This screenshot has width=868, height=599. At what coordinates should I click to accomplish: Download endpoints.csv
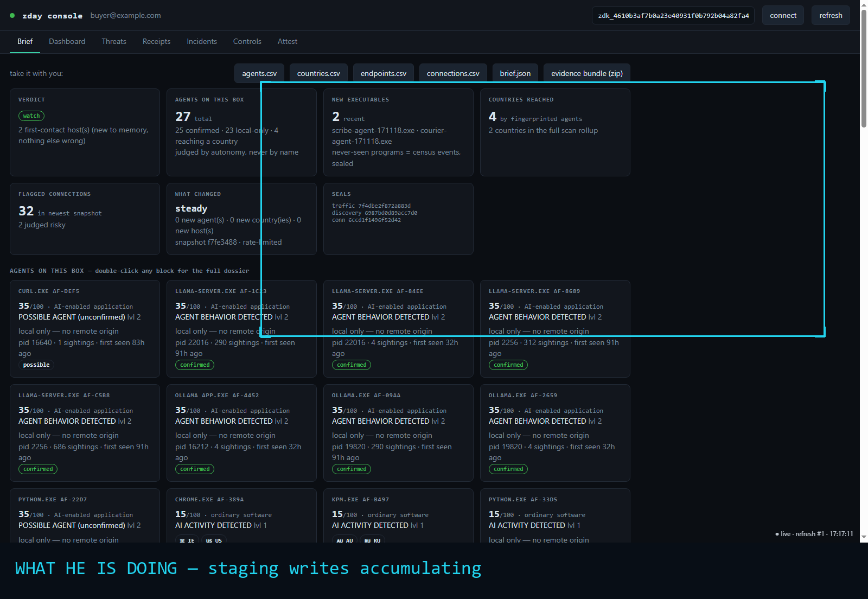point(384,73)
